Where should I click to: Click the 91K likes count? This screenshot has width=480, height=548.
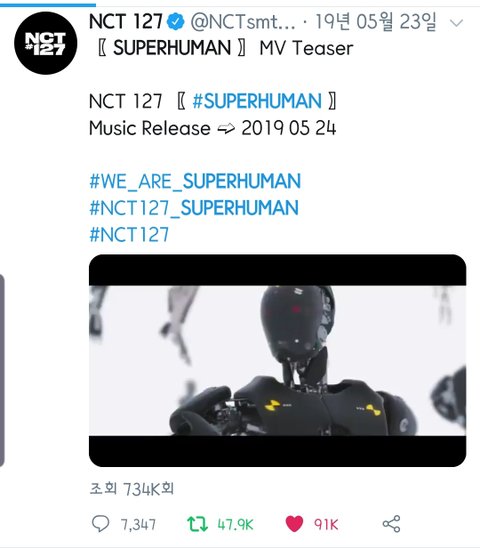point(326,525)
